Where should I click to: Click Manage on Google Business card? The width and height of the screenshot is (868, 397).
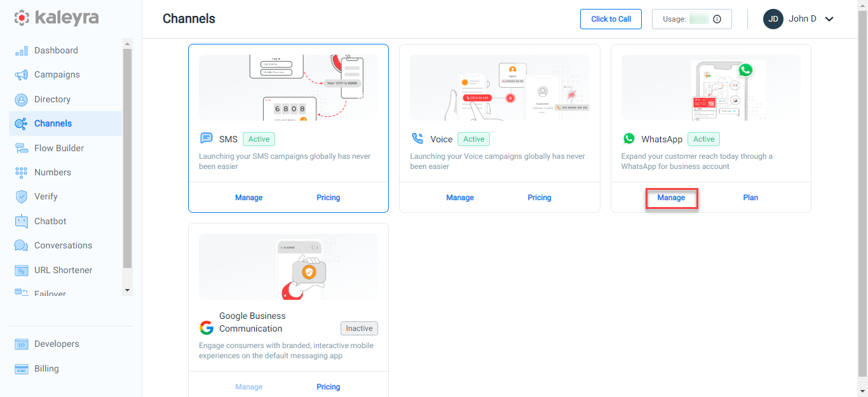248,387
